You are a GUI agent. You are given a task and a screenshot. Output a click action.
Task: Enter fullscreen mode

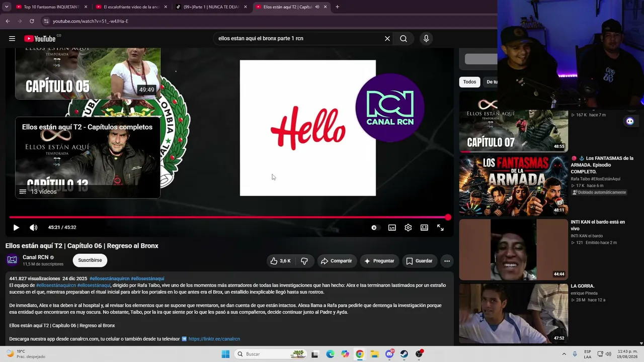(440, 228)
